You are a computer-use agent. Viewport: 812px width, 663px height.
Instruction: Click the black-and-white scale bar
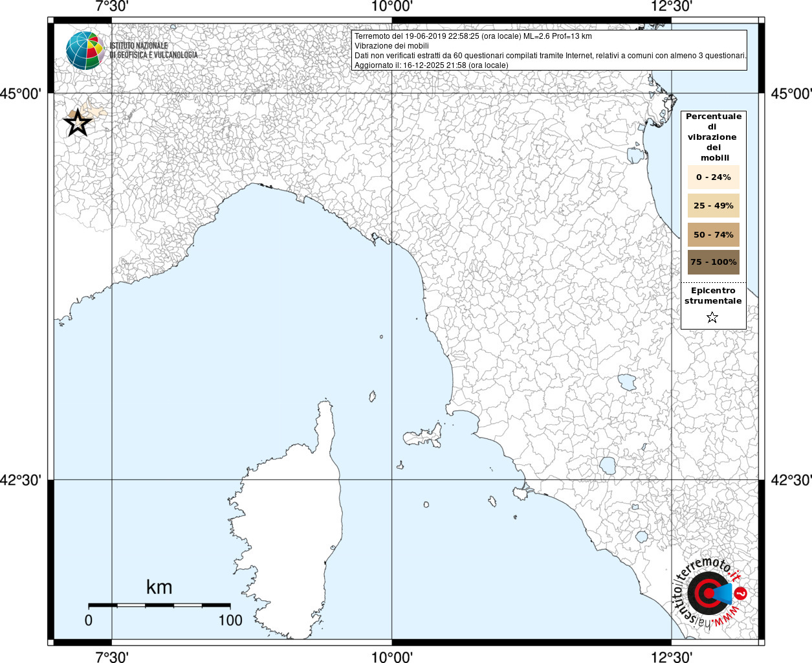[x=160, y=605]
